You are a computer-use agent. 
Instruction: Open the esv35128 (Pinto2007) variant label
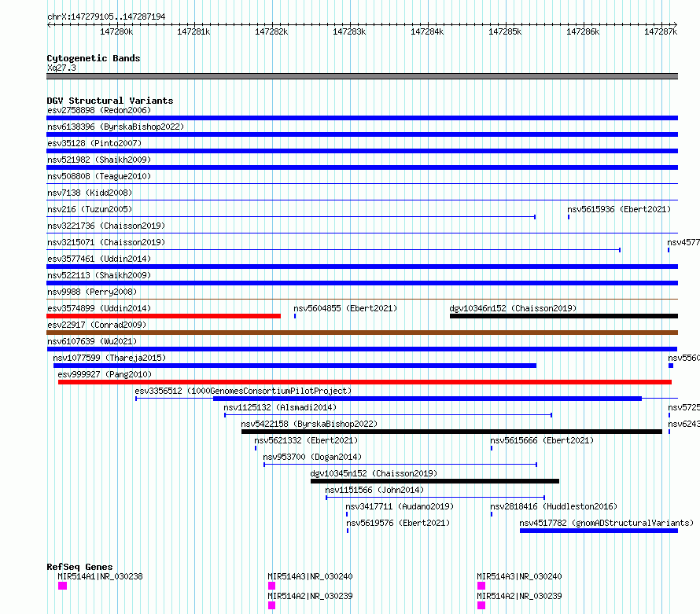[94, 143]
